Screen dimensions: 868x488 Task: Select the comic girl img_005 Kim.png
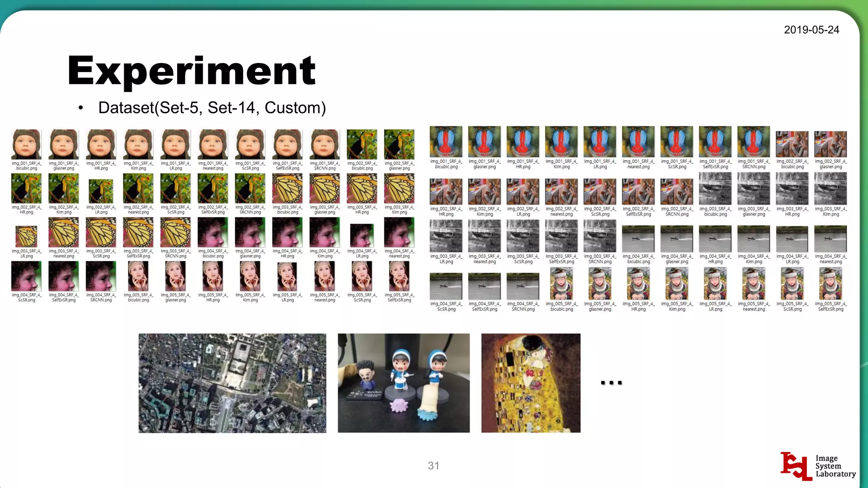677,284
